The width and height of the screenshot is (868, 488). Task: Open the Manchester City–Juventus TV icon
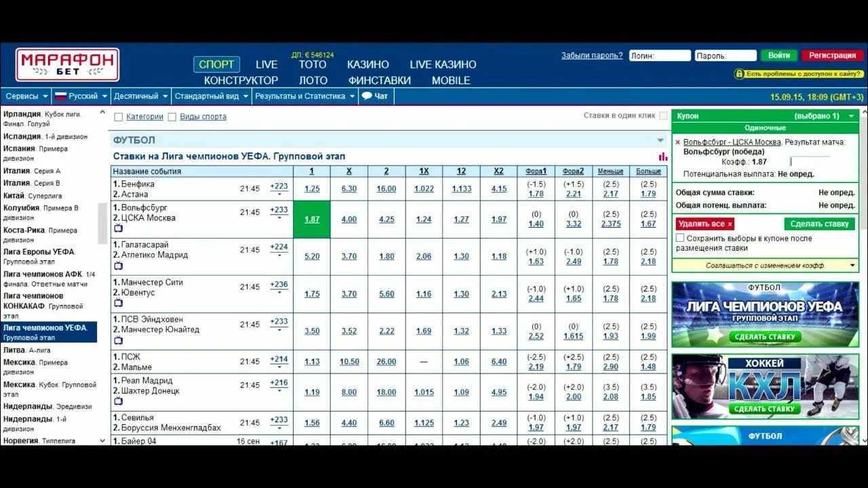[118, 304]
